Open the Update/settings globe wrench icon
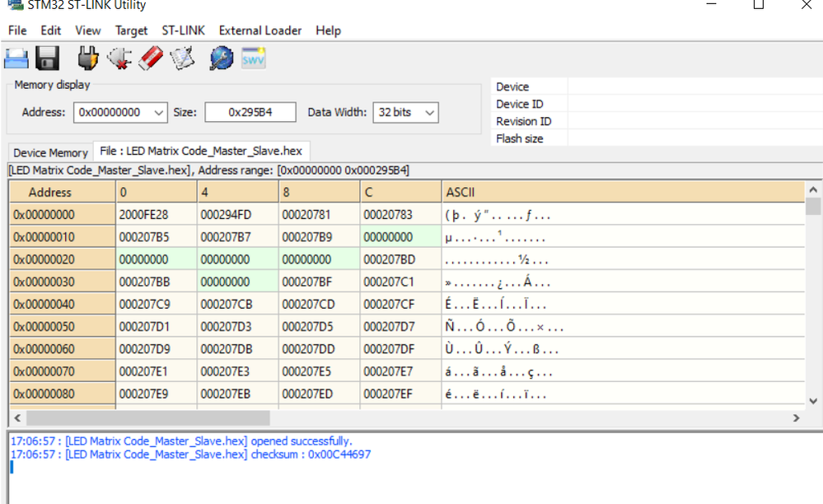823x504 pixels. tap(222, 58)
